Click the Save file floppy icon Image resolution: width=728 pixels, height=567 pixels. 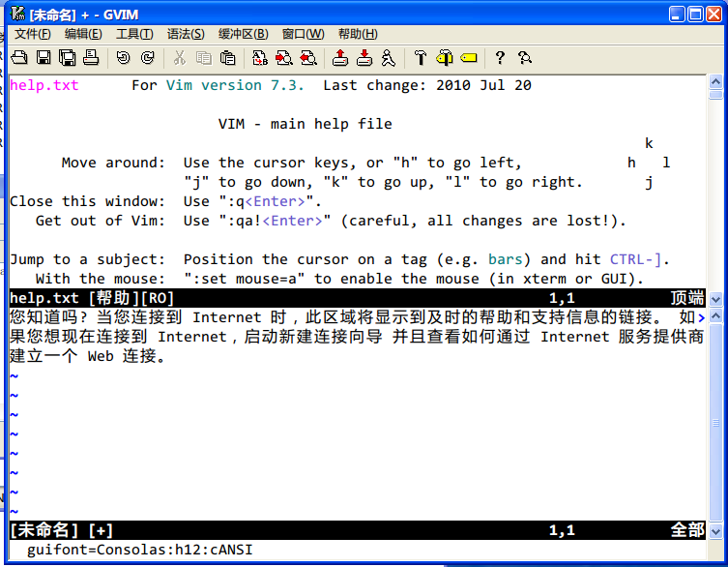tap(44, 58)
